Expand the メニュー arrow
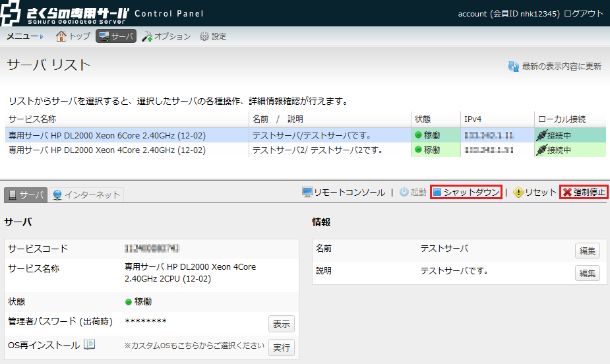Screen dimensions: 610x364 42,36
